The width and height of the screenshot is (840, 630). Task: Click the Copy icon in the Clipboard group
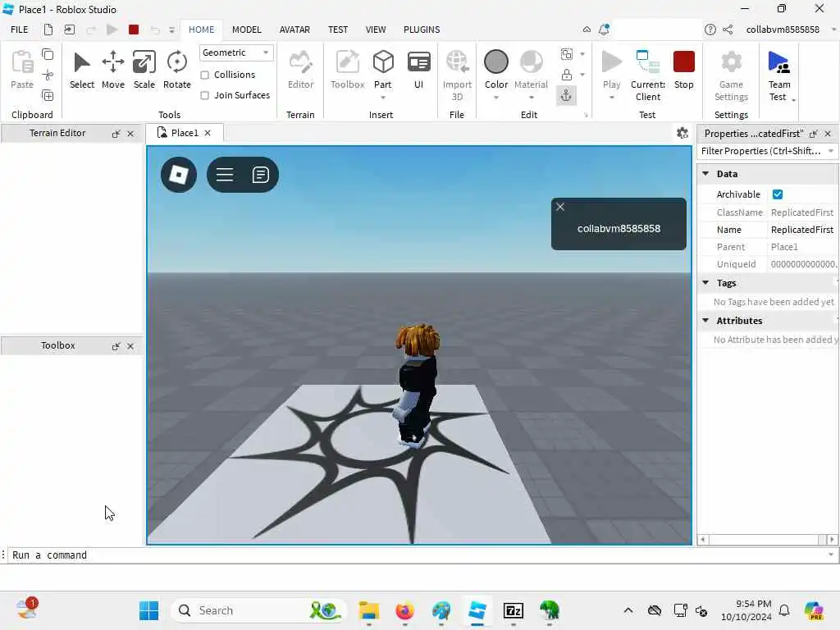(x=48, y=54)
